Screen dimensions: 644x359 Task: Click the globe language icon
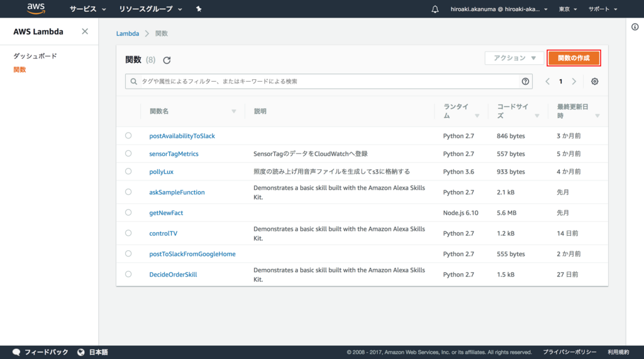click(x=81, y=352)
